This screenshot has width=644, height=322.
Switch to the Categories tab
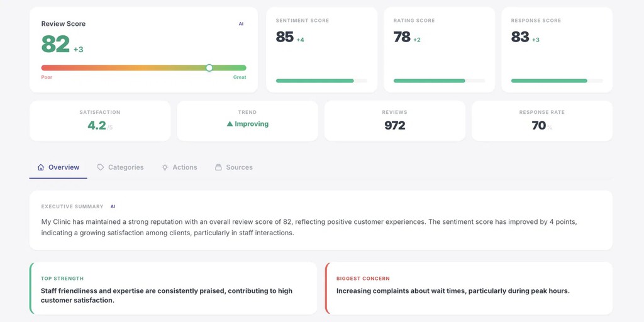[x=120, y=167]
